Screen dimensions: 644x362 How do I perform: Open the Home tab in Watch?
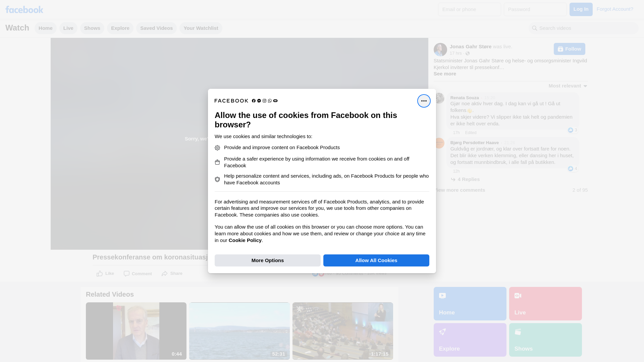point(46,28)
